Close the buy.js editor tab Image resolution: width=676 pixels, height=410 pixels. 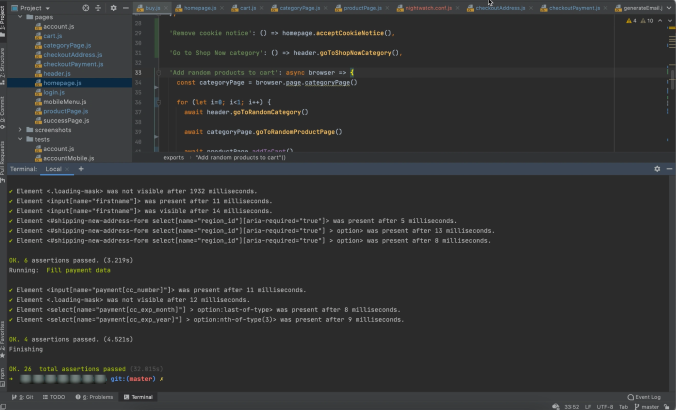166,8
